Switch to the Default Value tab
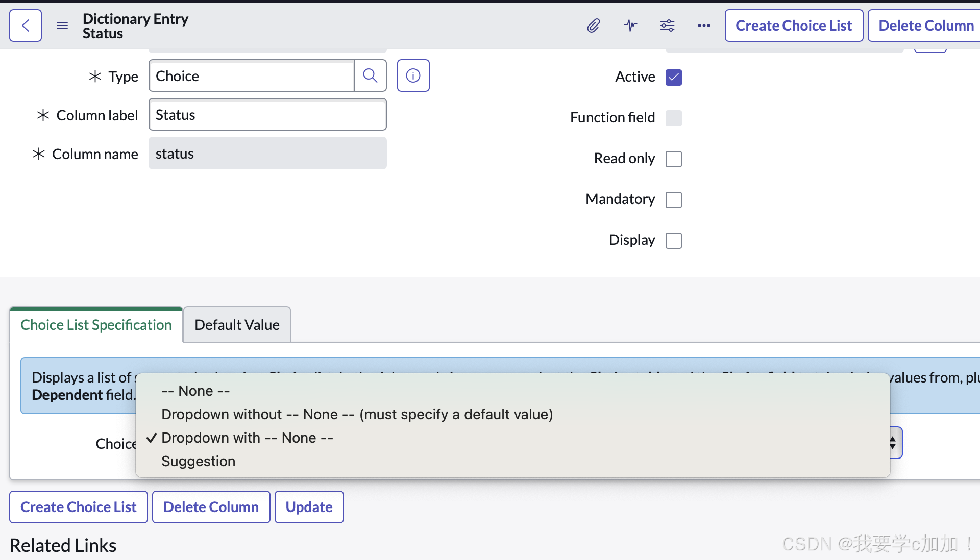 coord(237,325)
